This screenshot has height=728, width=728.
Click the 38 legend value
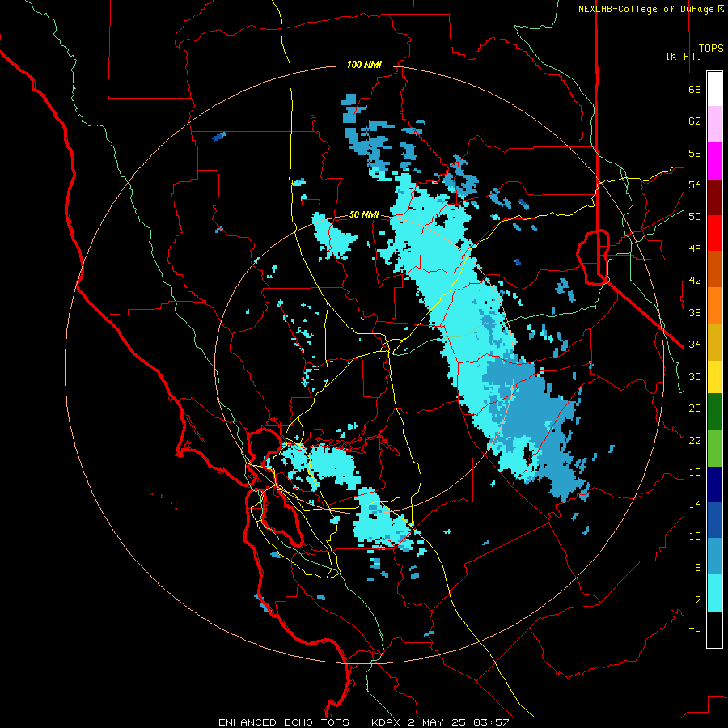[695, 312]
